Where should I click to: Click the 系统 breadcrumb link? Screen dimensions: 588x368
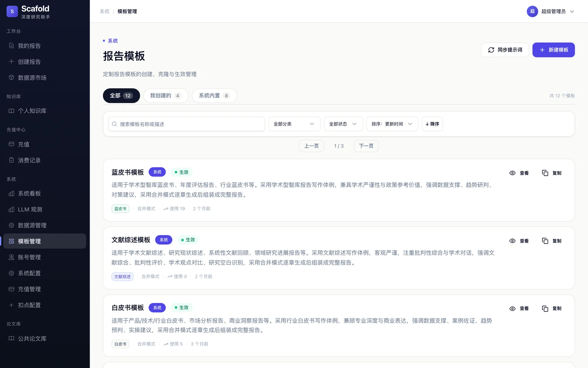click(x=104, y=11)
